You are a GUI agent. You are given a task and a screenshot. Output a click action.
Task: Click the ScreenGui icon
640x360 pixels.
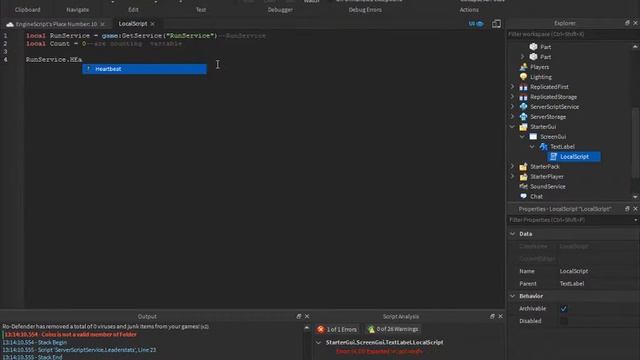[533, 137]
